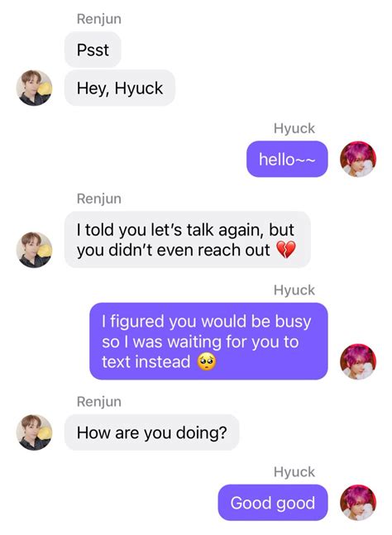Click the topmost 'Renjun' sender name
Image resolution: width=392 pixels, height=535 pixels.
[x=99, y=19]
